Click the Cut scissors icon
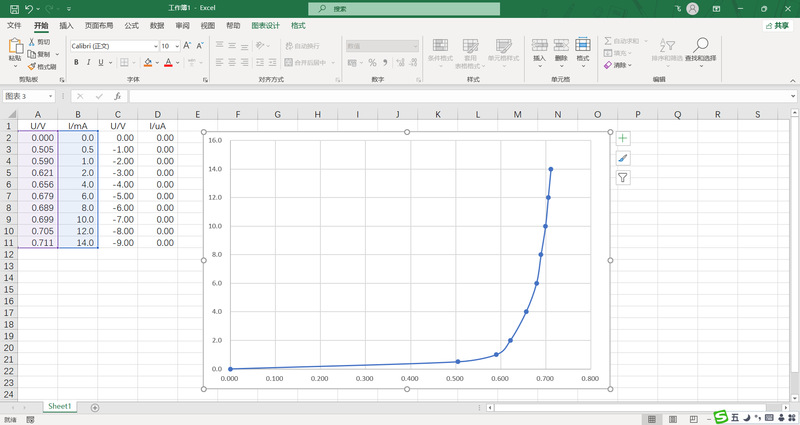This screenshot has width=800, height=425. pyautogui.click(x=32, y=42)
